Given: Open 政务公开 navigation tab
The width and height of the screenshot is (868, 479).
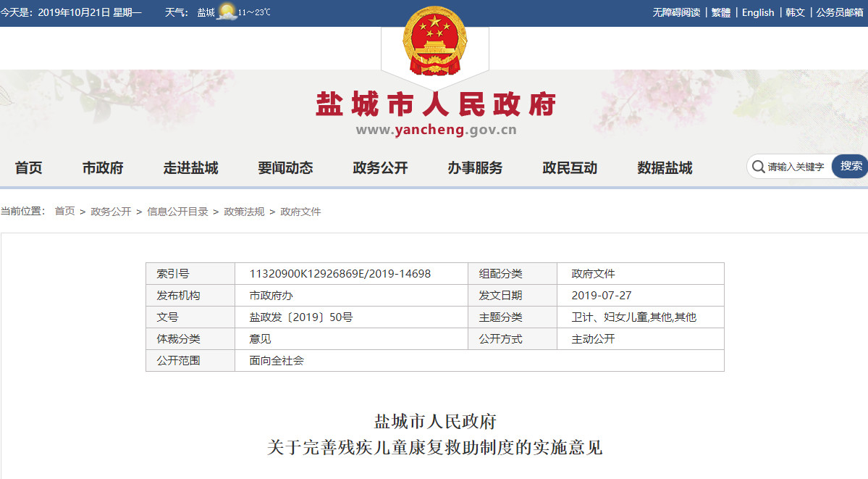Looking at the screenshot, I should click(x=380, y=168).
